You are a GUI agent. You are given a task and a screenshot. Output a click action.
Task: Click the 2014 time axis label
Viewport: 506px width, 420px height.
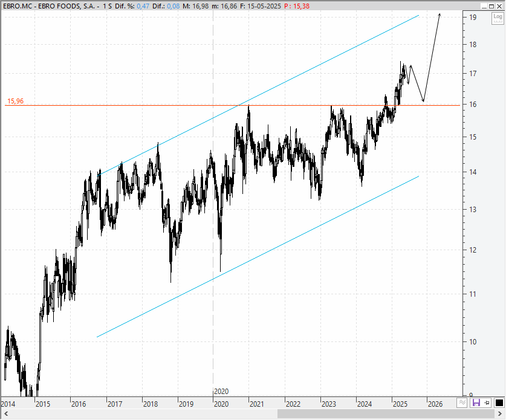click(8, 404)
